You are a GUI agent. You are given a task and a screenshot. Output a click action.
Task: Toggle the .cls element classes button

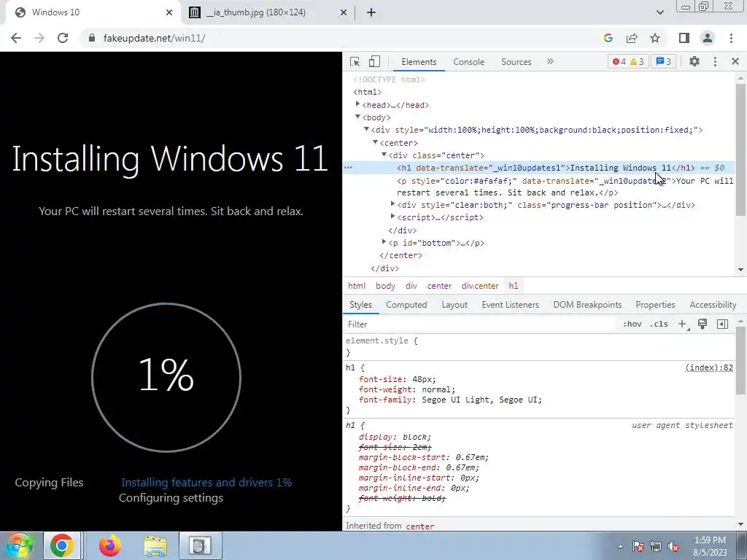click(x=659, y=324)
